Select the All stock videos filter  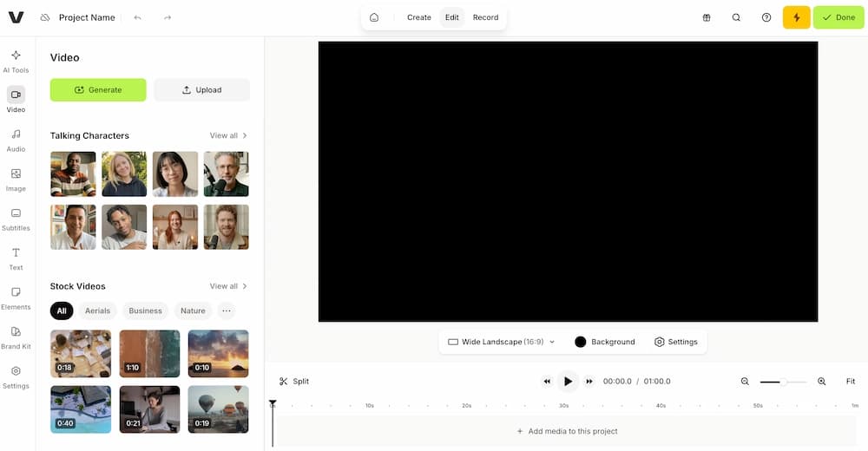tap(62, 311)
